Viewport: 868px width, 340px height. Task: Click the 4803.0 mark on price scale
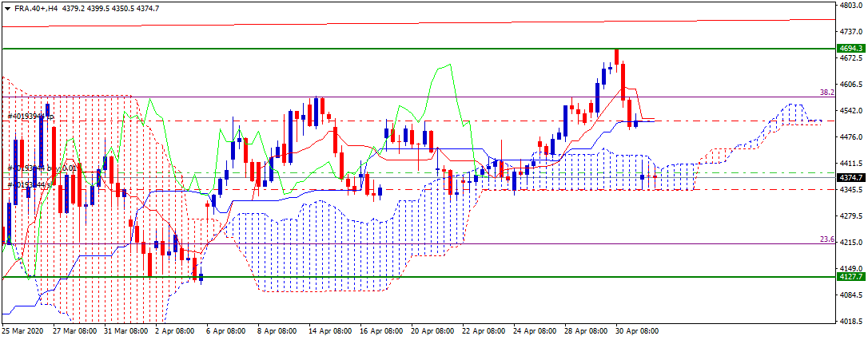[850, 5]
